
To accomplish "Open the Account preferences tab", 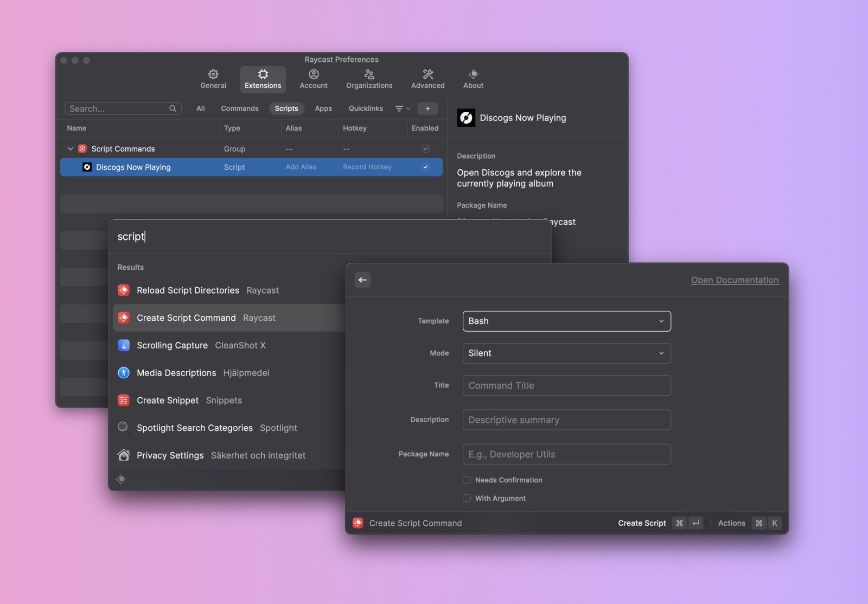I will (314, 79).
